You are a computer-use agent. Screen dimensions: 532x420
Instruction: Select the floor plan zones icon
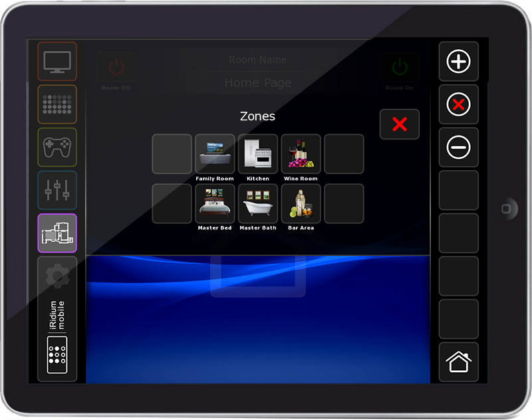coord(57,233)
